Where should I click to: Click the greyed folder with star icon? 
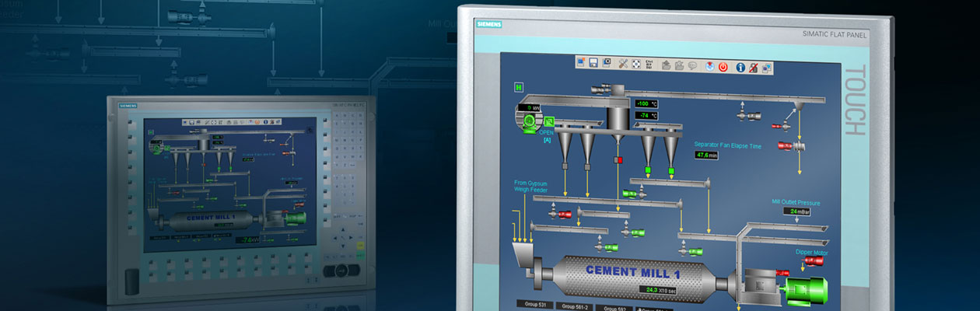coord(679,65)
